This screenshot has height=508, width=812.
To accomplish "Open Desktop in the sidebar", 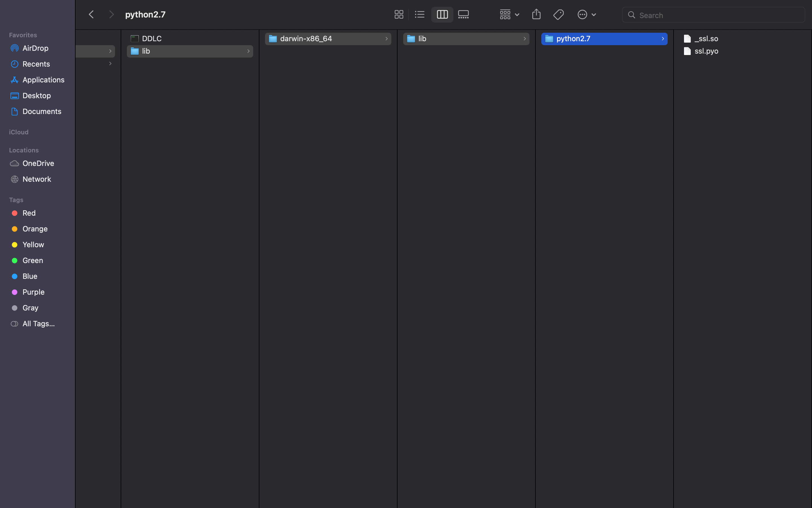I will click(37, 95).
